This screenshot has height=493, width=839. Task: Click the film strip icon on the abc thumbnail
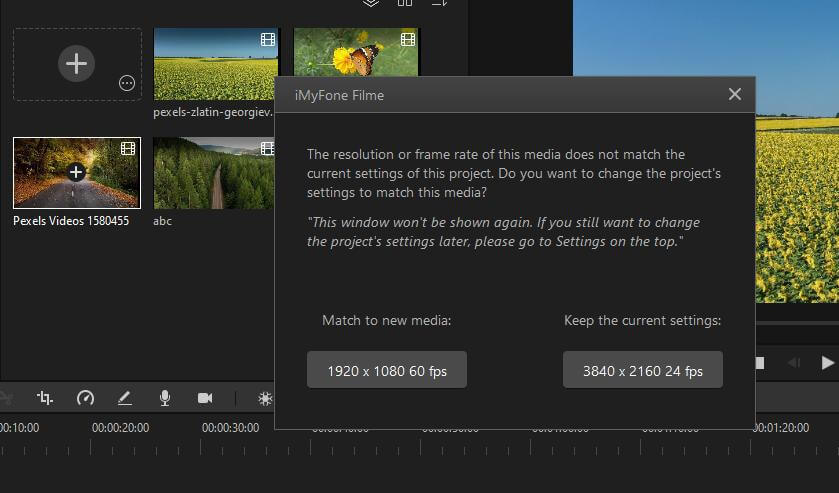268,148
